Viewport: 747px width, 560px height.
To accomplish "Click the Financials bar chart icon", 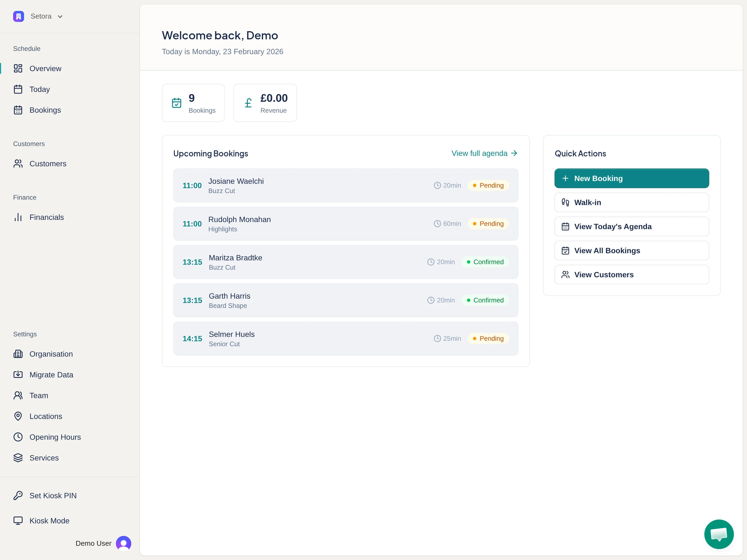I will (x=18, y=217).
